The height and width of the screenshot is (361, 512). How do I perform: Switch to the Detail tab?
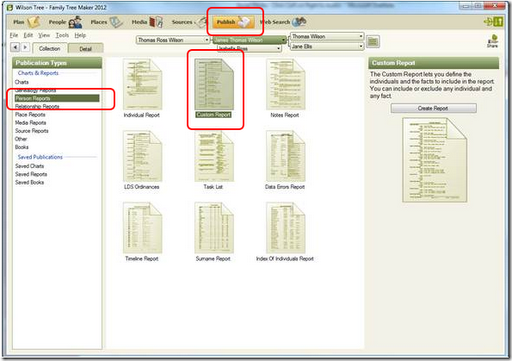coord(86,49)
